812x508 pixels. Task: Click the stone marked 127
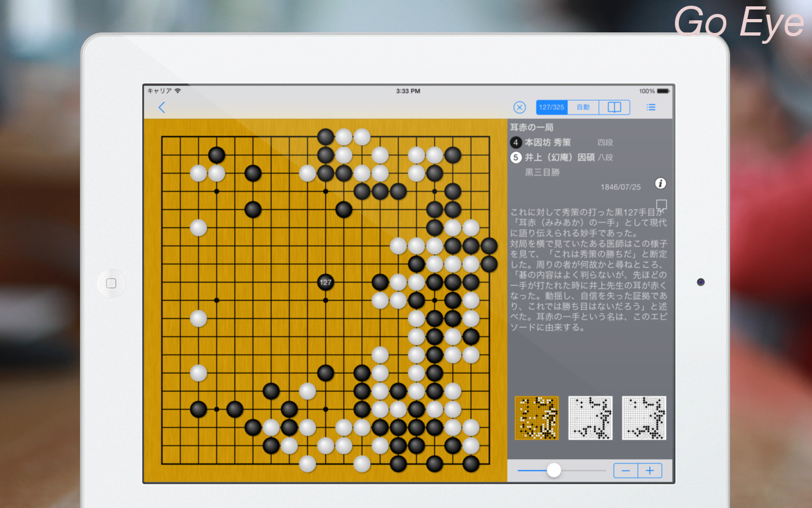click(x=325, y=283)
